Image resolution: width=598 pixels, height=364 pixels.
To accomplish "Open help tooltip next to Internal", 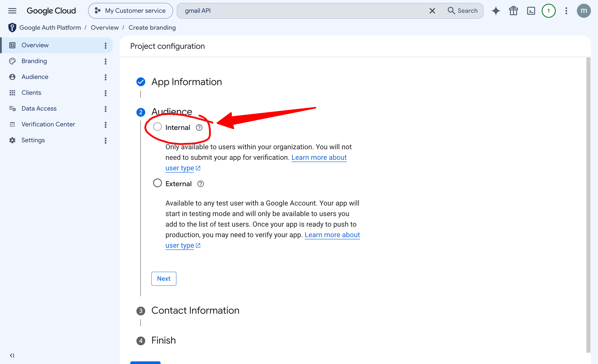I will tap(199, 127).
